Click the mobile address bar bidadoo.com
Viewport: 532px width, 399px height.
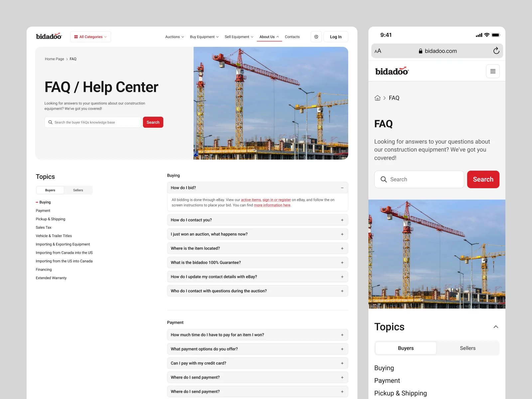[x=437, y=51]
